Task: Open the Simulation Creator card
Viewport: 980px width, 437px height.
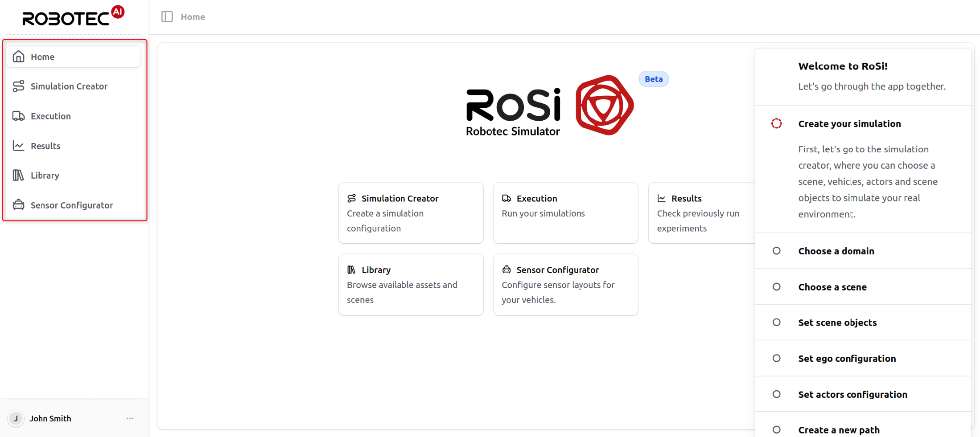Action: tap(411, 213)
